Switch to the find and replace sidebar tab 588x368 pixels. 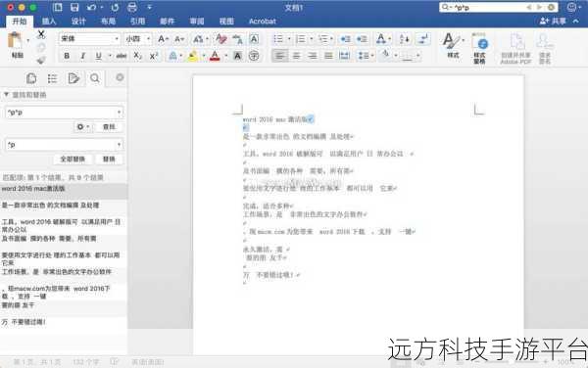95,78
